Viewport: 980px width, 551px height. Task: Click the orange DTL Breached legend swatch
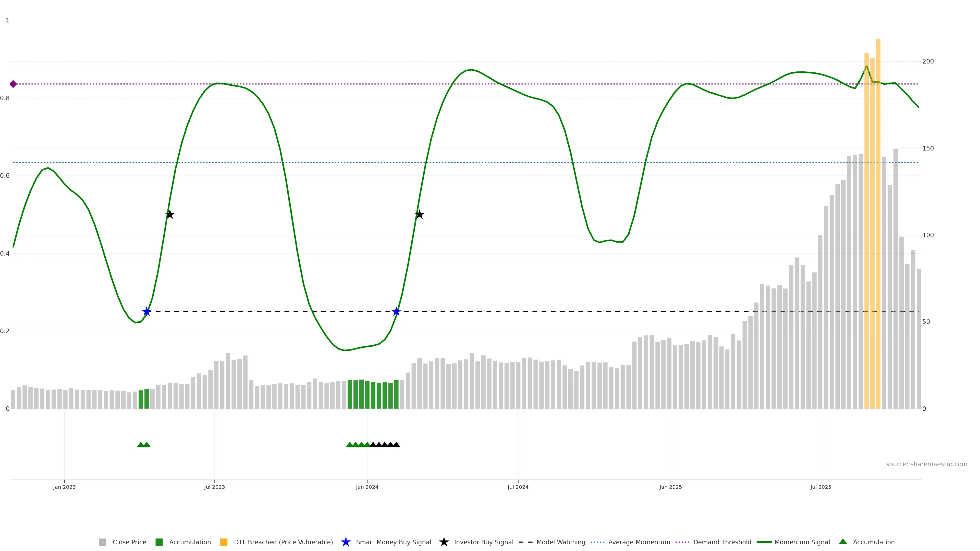click(x=224, y=542)
